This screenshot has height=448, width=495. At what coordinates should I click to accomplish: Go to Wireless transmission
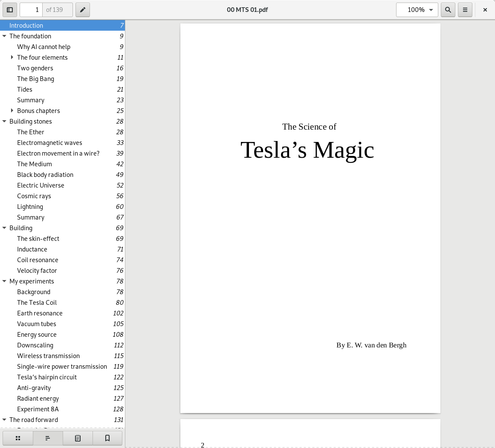63,356
